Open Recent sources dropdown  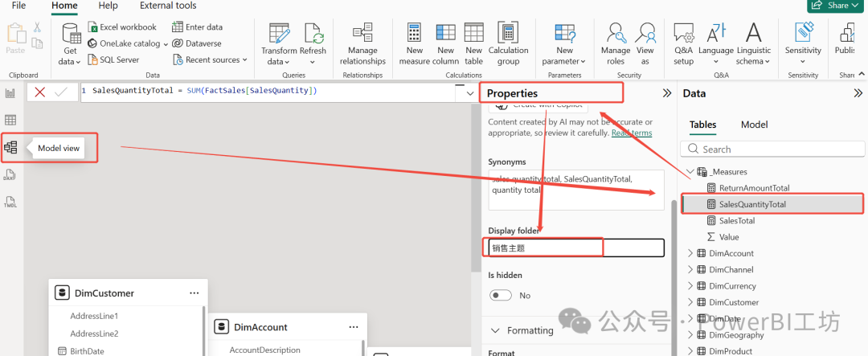(x=210, y=59)
